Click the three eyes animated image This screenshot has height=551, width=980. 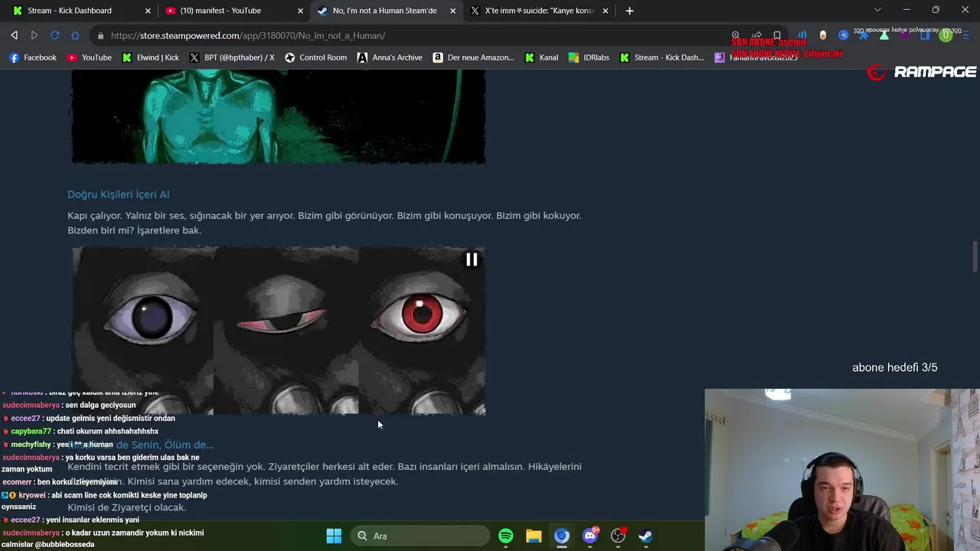pos(279,331)
